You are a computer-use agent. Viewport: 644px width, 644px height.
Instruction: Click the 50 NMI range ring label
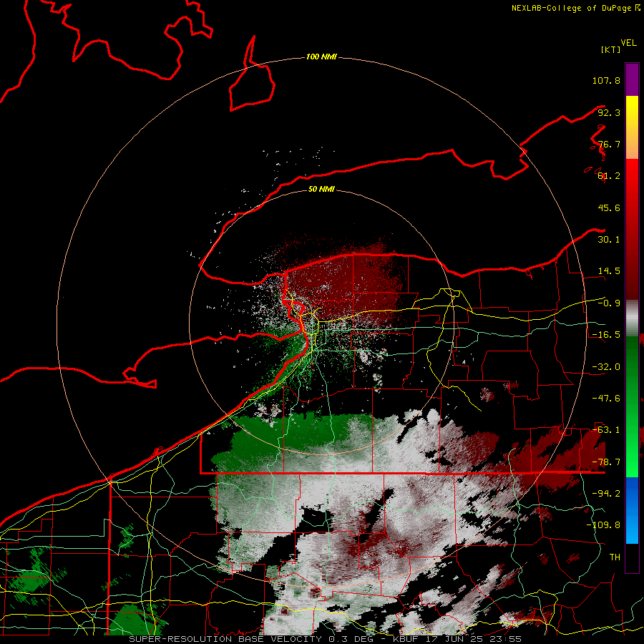pyautogui.click(x=321, y=190)
